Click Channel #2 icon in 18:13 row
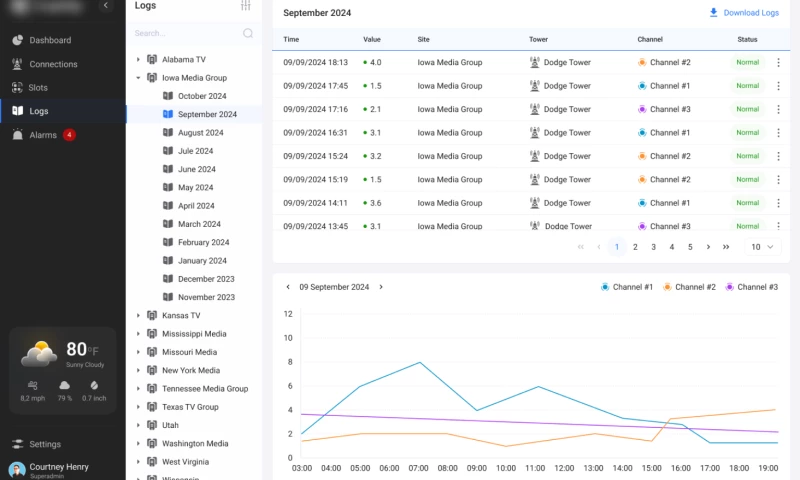 pyautogui.click(x=642, y=63)
